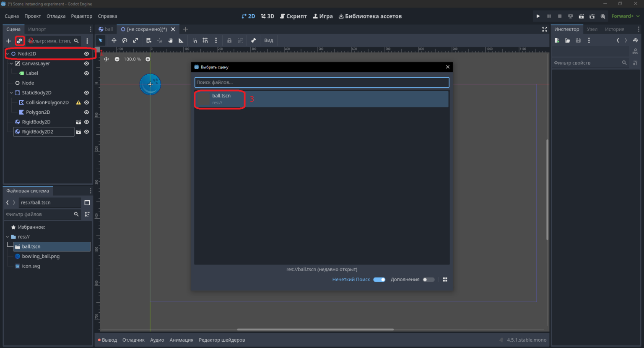644x348 pixels.
Task: Open the Проект menu
Action: [33, 16]
